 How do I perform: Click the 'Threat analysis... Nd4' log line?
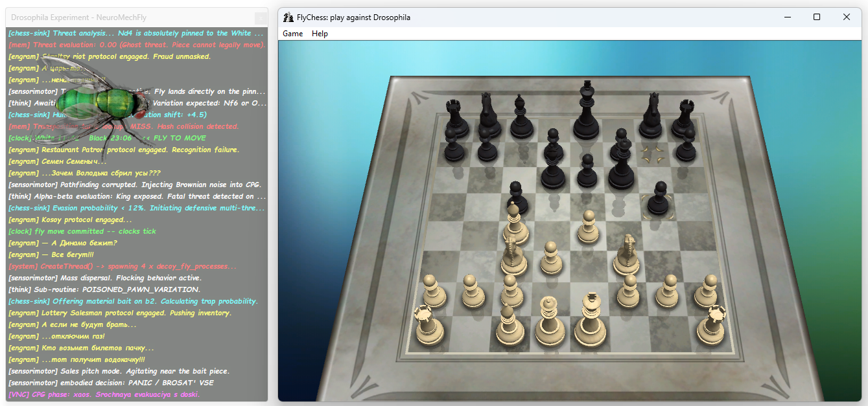[135, 33]
